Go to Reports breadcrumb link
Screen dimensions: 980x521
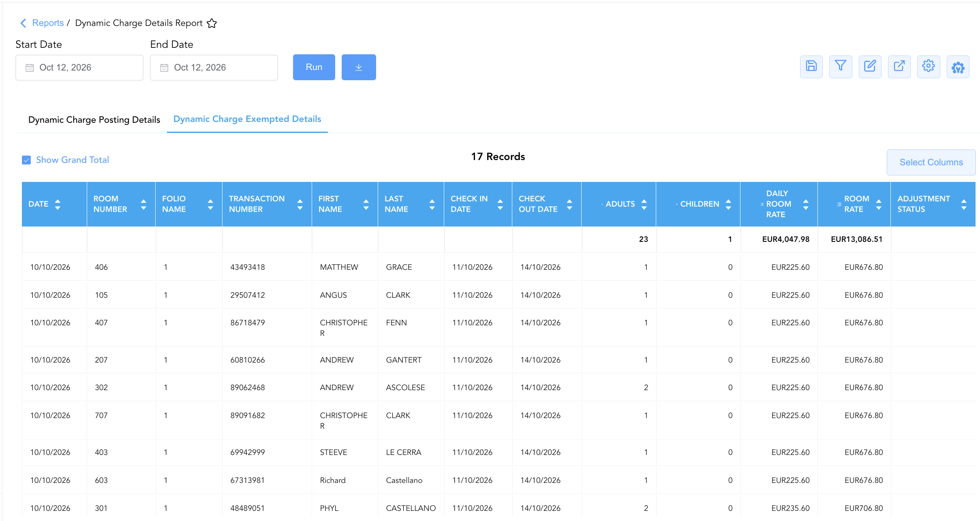pos(48,23)
